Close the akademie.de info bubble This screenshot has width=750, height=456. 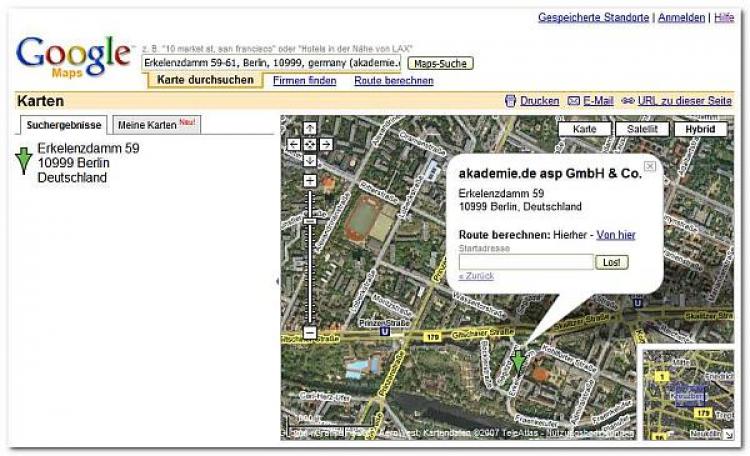coord(650,166)
